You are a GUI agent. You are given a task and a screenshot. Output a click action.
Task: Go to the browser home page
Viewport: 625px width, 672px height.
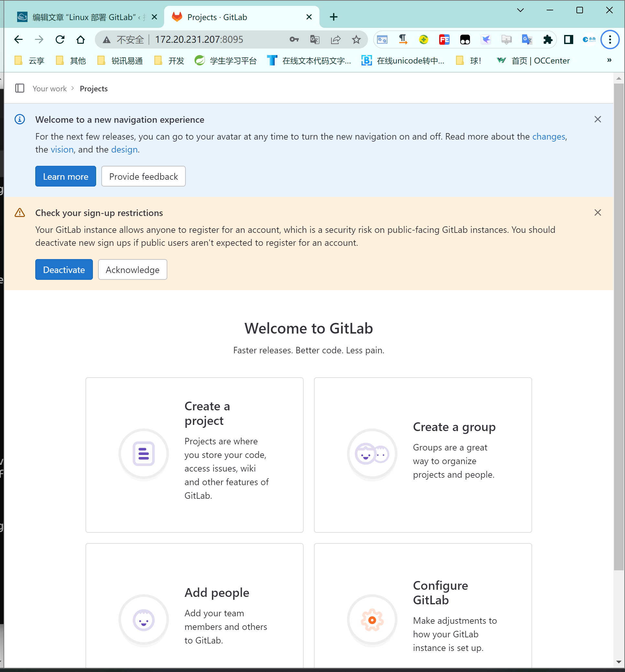pos(80,40)
